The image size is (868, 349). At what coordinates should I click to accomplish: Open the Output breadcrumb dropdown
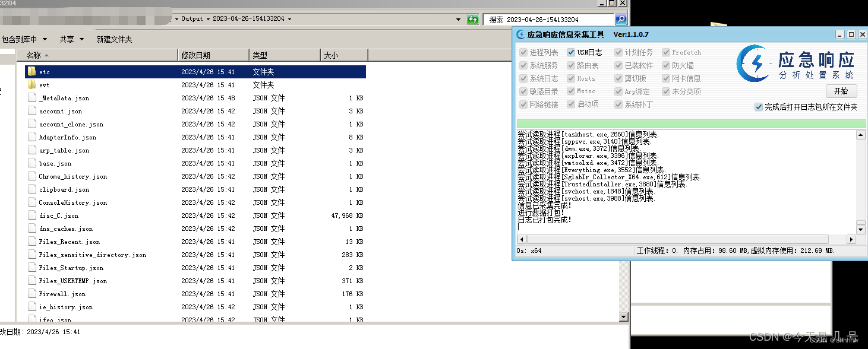tap(208, 18)
